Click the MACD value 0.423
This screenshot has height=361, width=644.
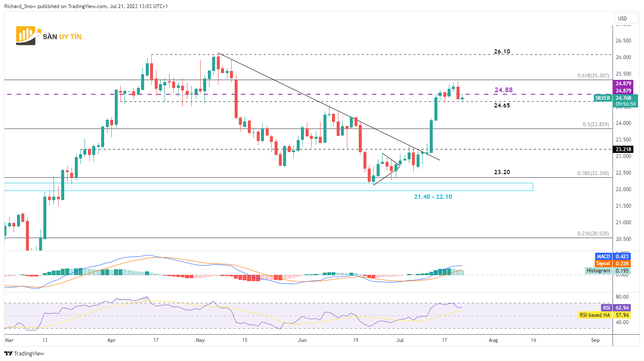click(622, 257)
